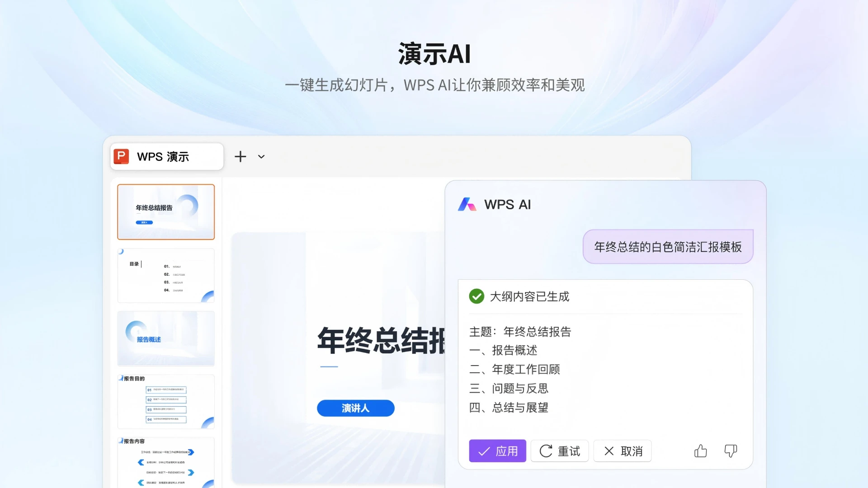This screenshot has height=488, width=868.
Task: Select the 报告目的 slide thumbnail
Action: tap(166, 402)
